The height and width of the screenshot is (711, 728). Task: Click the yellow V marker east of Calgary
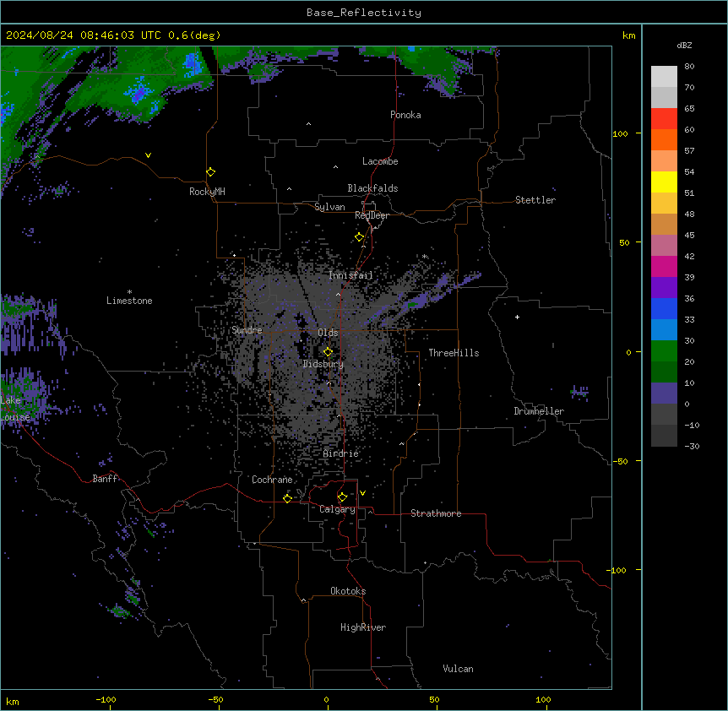pos(362,493)
